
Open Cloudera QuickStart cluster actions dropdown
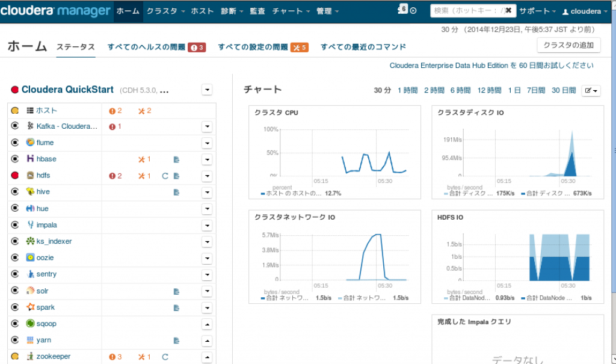pyautogui.click(x=208, y=90)
